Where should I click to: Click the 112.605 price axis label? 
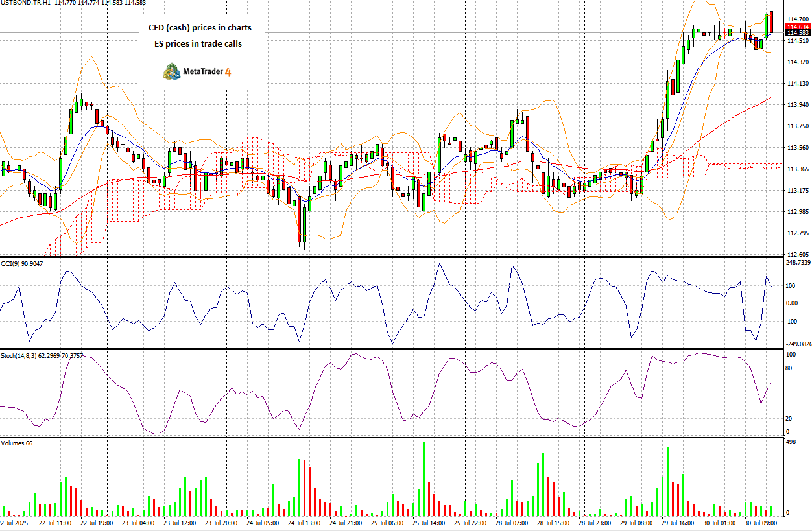pyautogui.click(x=798, y=255)
